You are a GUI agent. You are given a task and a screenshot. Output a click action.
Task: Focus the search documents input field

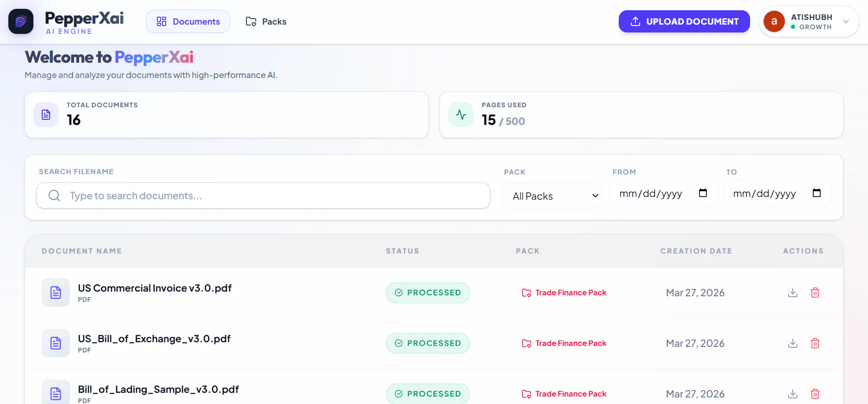coord(263,195)
